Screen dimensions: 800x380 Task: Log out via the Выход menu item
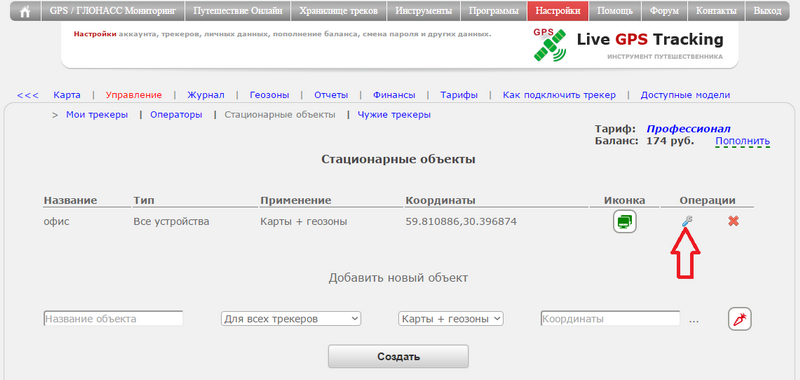(x=767, y=11)
